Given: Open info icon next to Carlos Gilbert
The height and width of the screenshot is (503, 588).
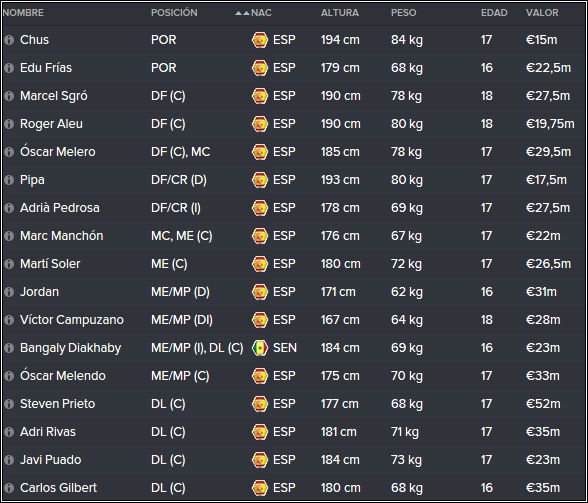Looking at the screenshot, I should (9, 488).
